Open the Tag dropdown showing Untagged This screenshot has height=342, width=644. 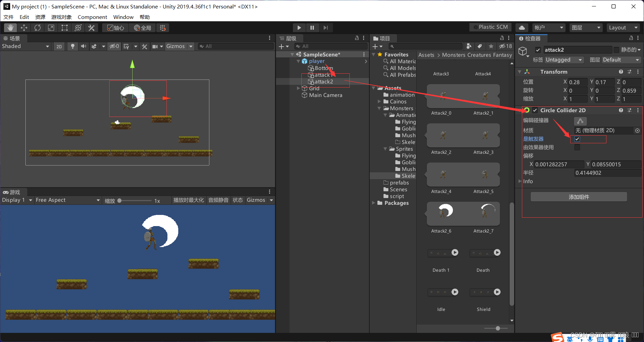click(x=564, y=60)
